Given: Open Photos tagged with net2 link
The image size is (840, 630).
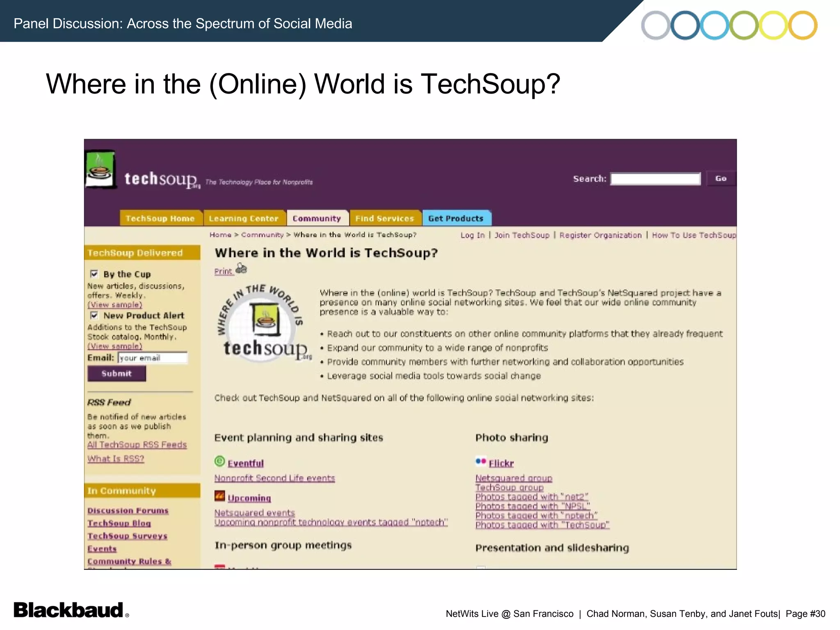Looking at the screenshot, I should click(532, 497).
